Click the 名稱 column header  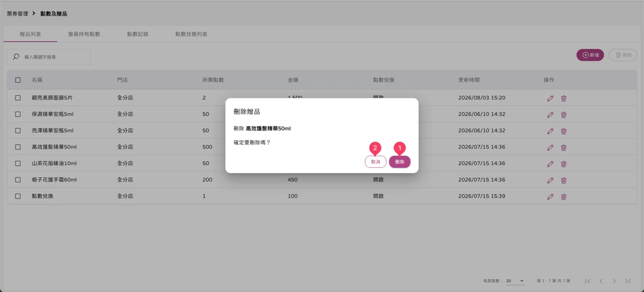(37, 80)
